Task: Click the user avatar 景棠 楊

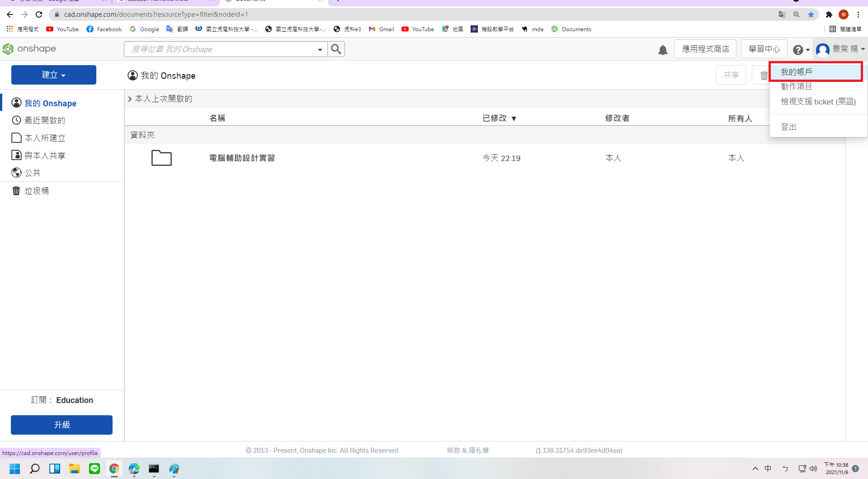Action: pos(823,49)
